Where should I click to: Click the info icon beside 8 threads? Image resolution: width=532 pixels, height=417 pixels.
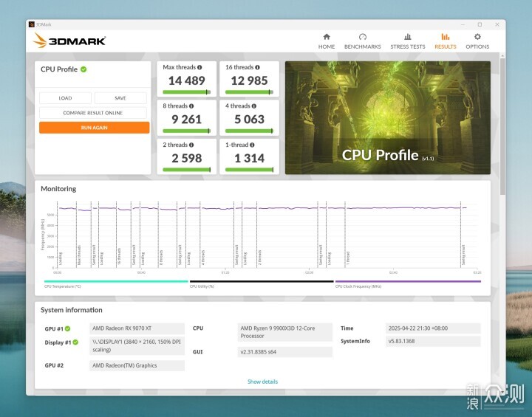[x=191, y=106]
